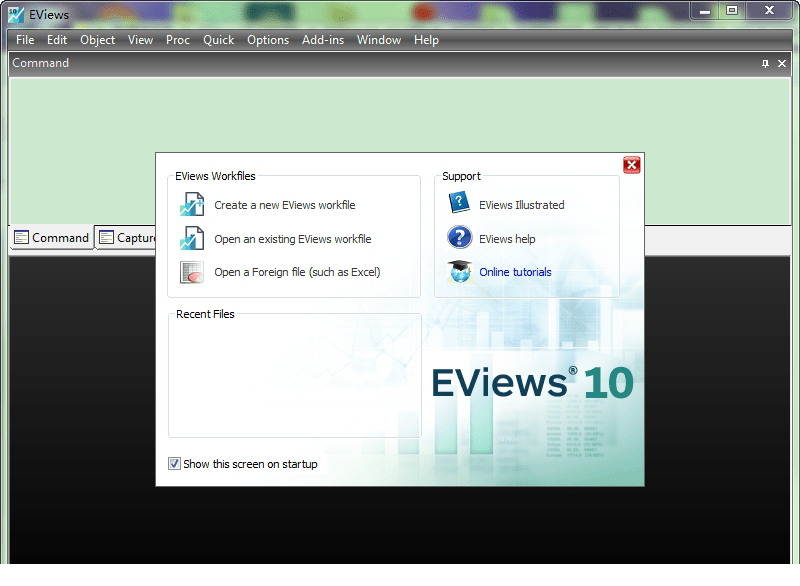Pin the Command panel
Screen dimensions: 800x586
click(x=765, y=64)
